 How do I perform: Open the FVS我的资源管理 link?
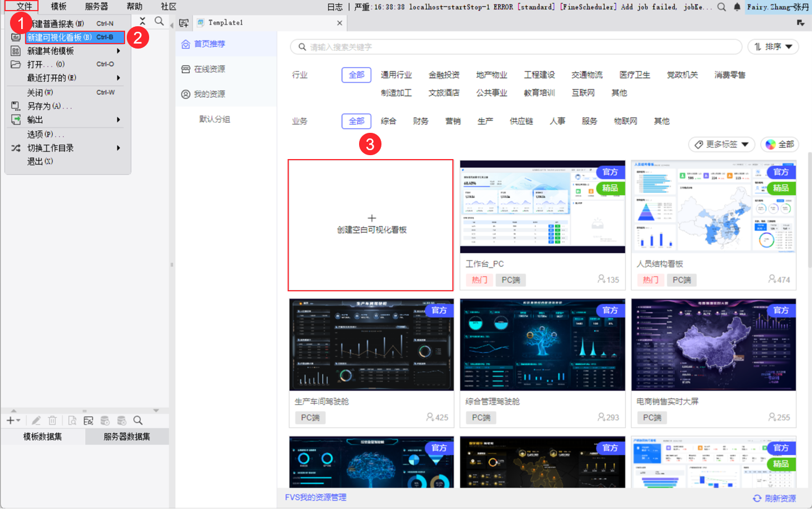(316, 497)
